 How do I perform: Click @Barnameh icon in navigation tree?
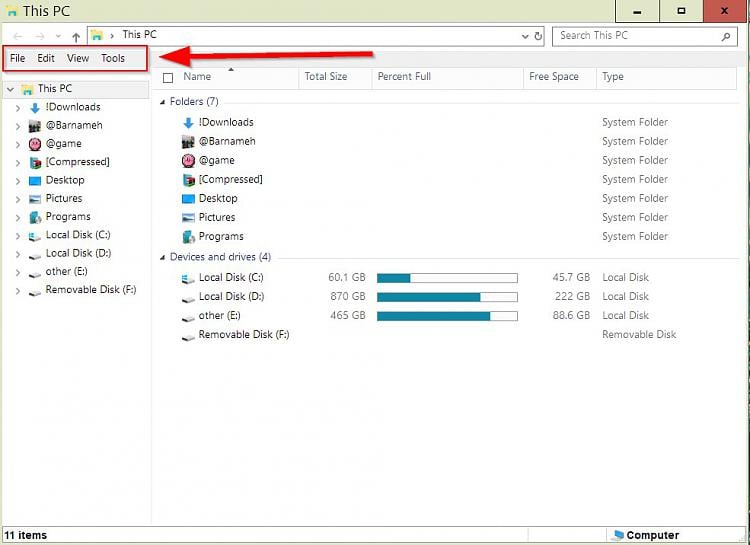35,126
